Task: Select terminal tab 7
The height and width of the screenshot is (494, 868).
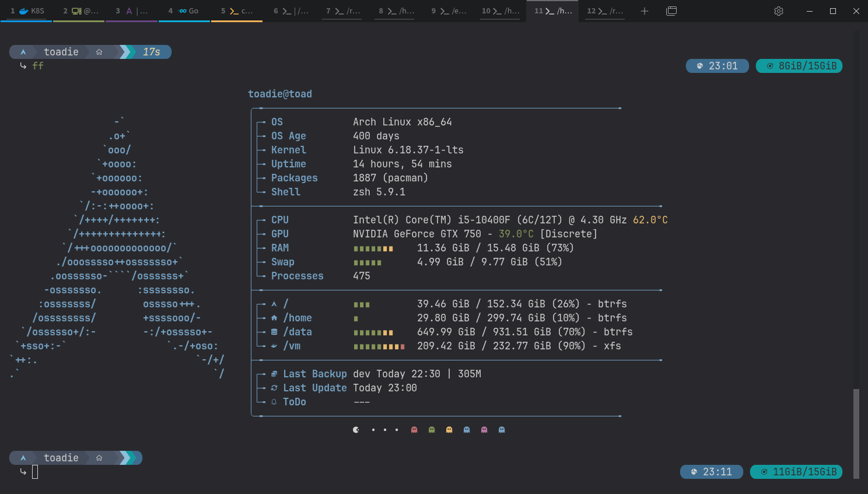Action: click(x=342, y=11)
